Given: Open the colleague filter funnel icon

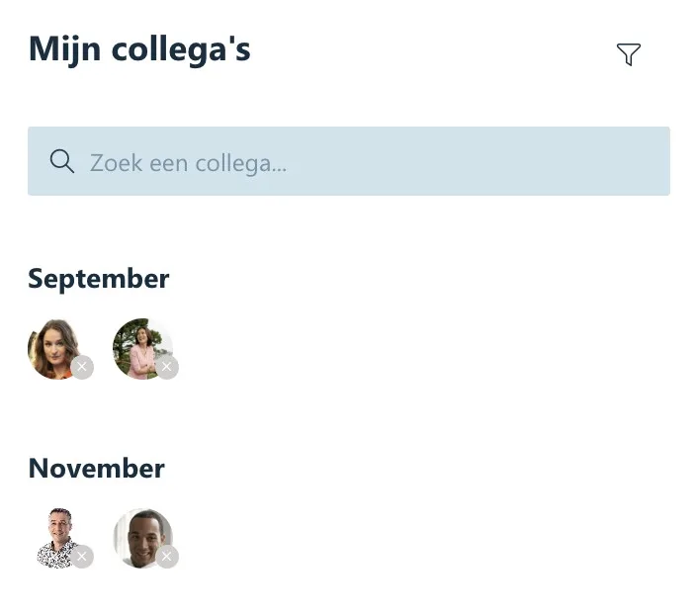Looking at the screenshot, I should coord(628,54).
